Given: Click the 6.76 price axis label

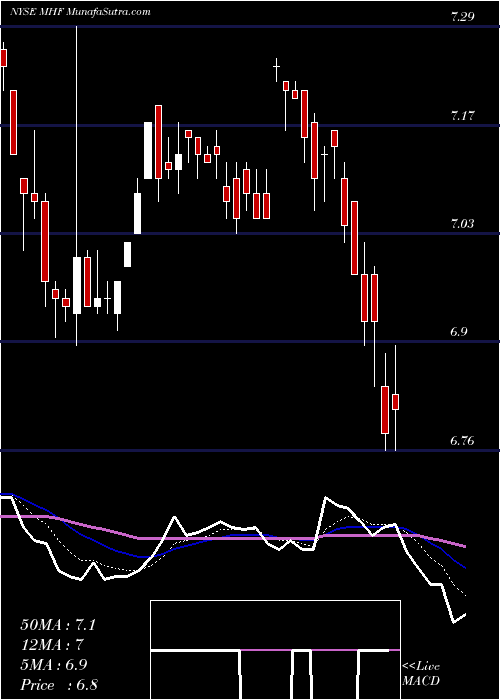Looking at the screenshot, I should click(462, 441).
